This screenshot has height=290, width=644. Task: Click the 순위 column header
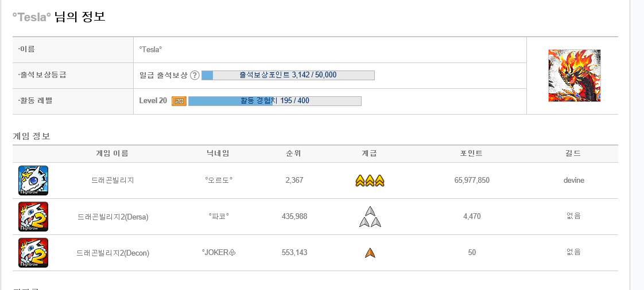coord(294,154)
